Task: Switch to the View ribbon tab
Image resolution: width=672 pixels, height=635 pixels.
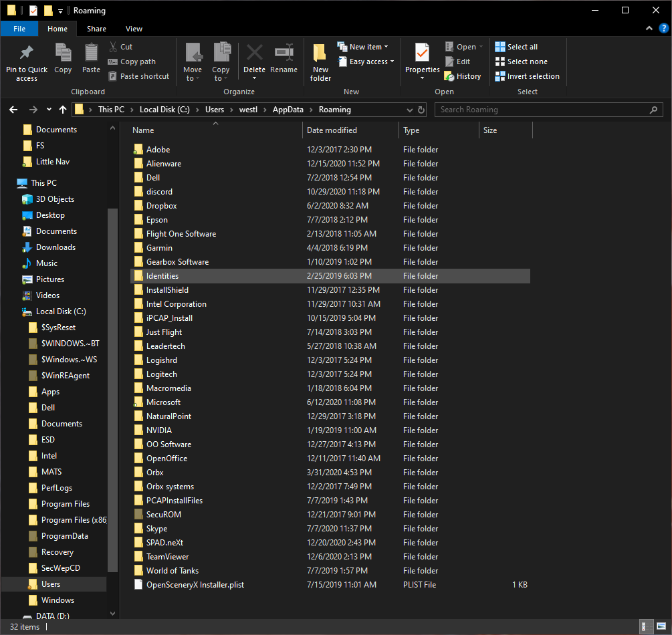Action: coord(134,29)
